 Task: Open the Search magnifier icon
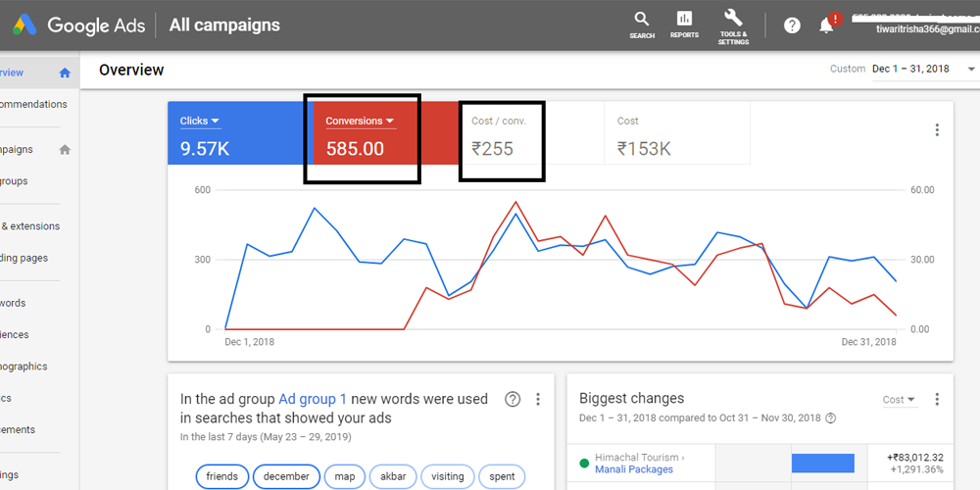point(642,24)
